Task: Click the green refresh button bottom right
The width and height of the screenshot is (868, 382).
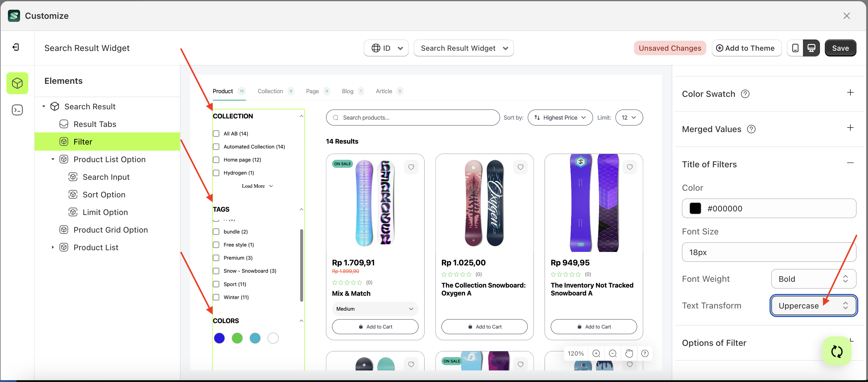Action: [837, 351]
